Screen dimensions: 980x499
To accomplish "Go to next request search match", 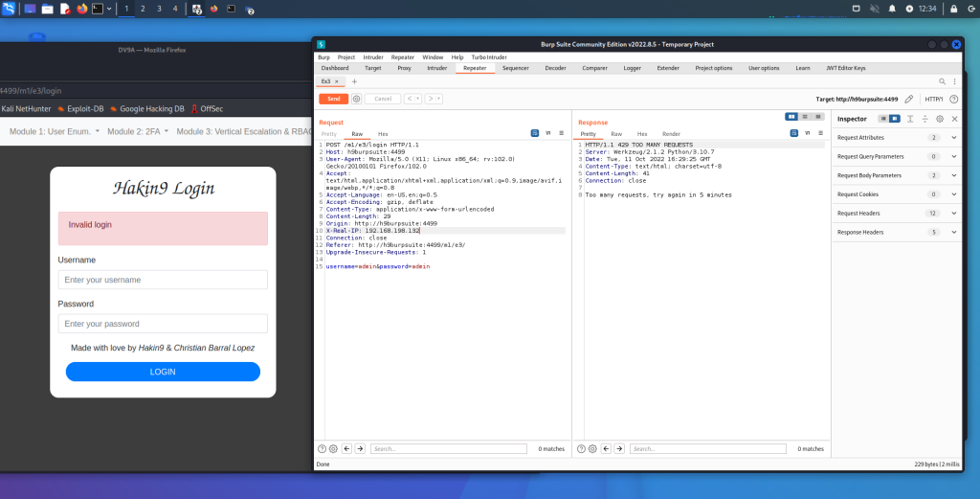I will click(360, 448).
